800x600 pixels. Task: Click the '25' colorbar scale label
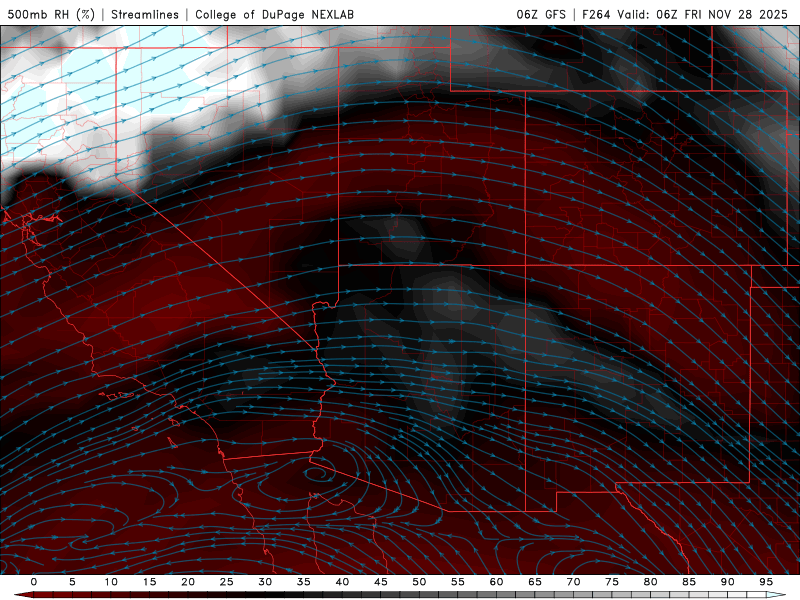click(x=227, y=582)
